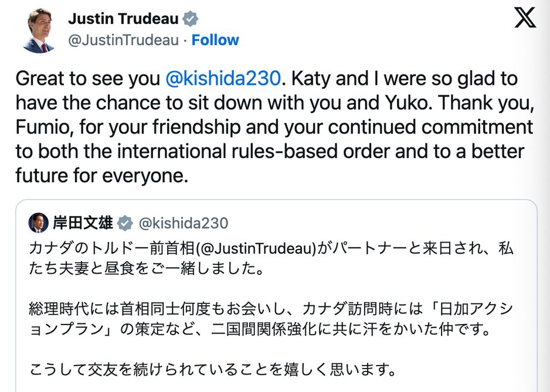Follow Justin Trudeau via Follow link

coord(215,40)
